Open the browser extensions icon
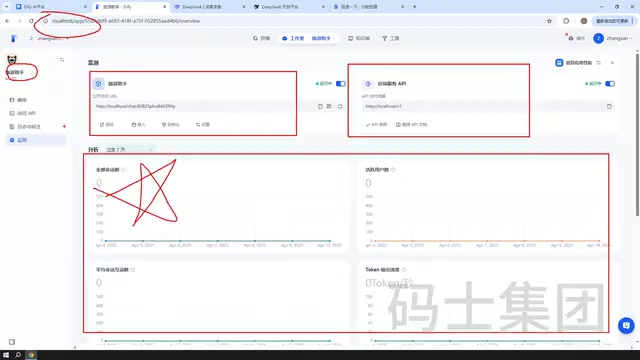The image size is (640, 360). (x=566, y=21)
